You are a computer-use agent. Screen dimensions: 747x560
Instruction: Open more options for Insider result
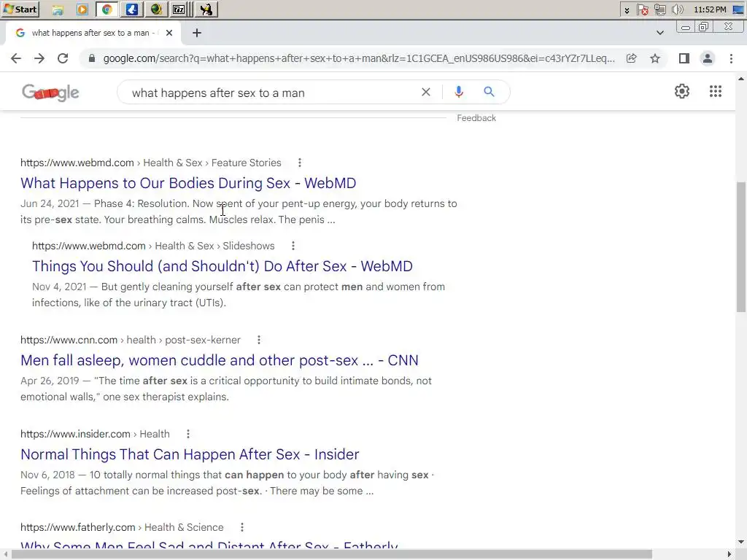point(188,434)
